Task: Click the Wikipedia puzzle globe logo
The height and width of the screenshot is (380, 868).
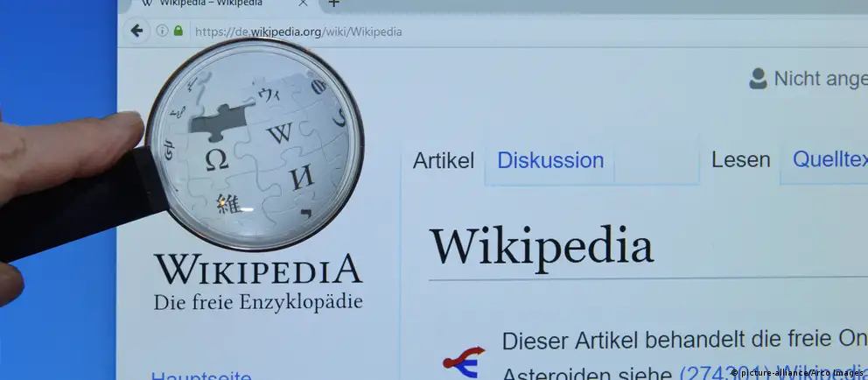Action: (254, 144)
